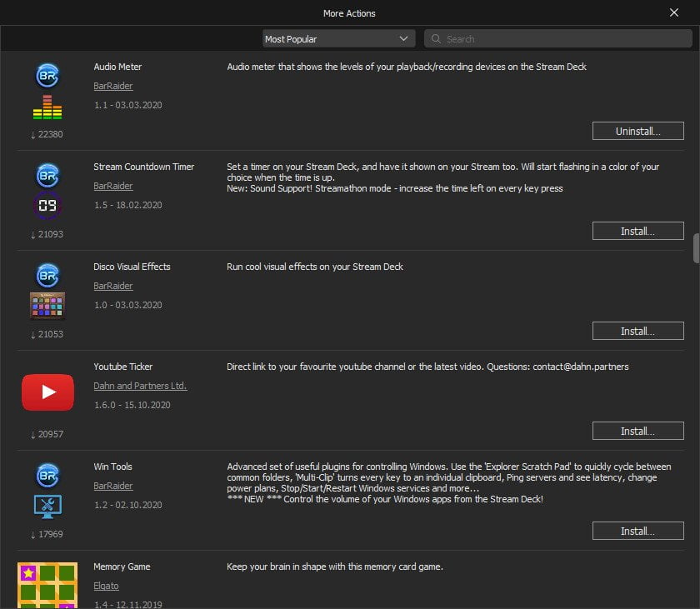Viewport: 700px width, 609px height.
Task: Click the BarRaider logo beside Audio Meter
Action: [x=47, y=76]
